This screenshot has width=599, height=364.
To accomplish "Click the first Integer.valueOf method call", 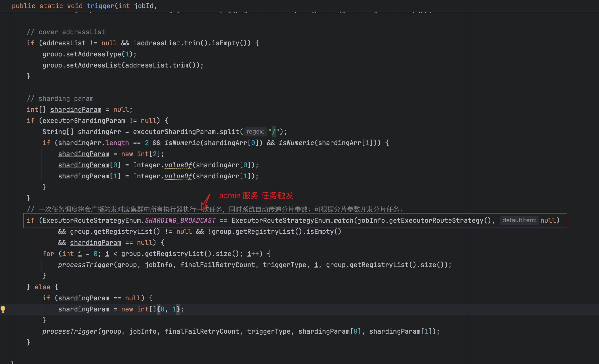I will 178,165.
